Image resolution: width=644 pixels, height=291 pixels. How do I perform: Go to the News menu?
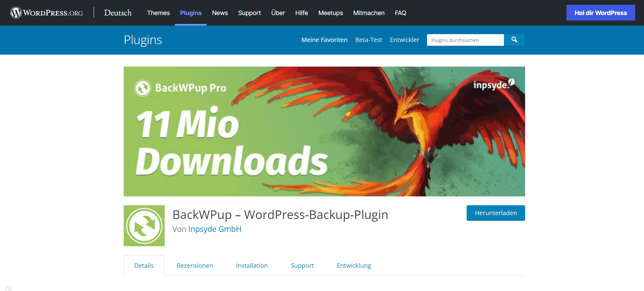coord(220,13)
